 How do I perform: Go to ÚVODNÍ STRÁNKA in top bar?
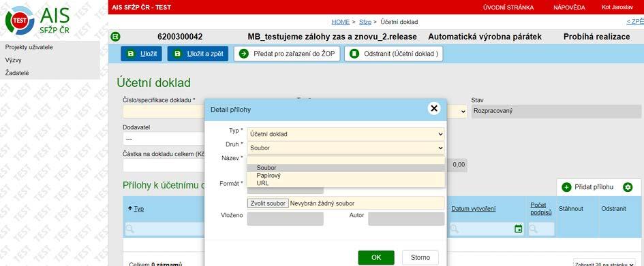tap(508, 7)
